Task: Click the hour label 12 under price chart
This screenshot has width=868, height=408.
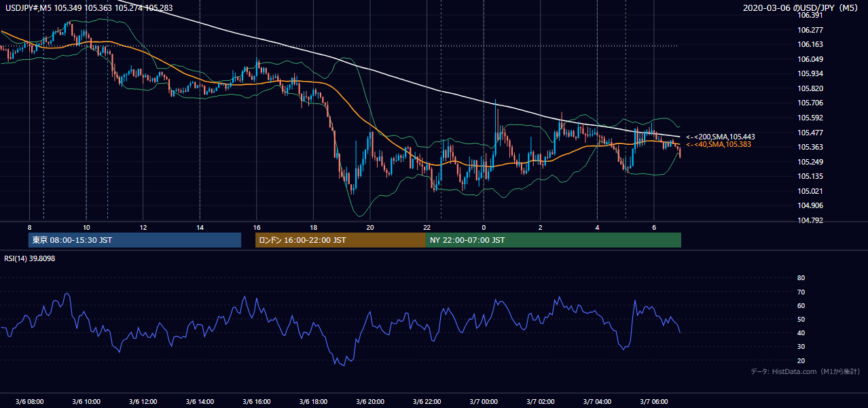Action: point(143,227)
